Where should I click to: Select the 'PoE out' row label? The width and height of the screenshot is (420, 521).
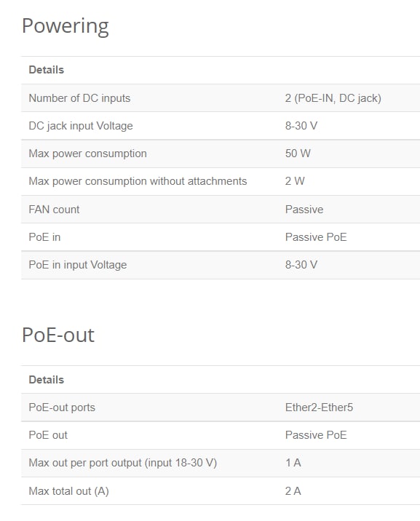point(48,435)
